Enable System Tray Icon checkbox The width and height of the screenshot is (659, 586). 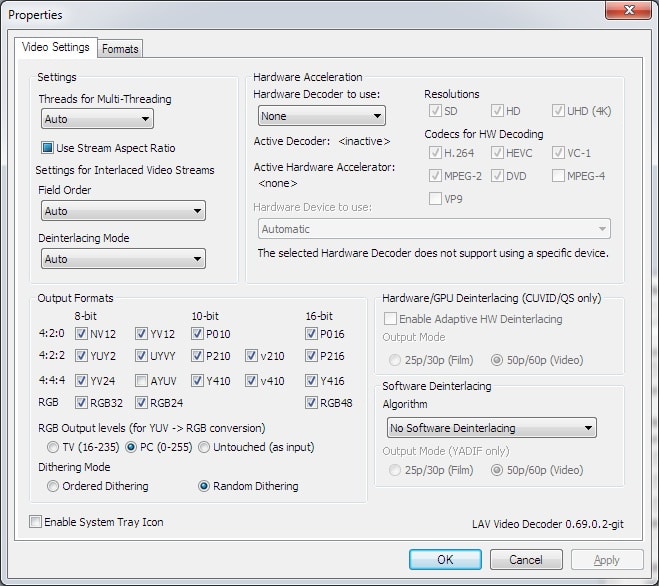click(36, 522)
